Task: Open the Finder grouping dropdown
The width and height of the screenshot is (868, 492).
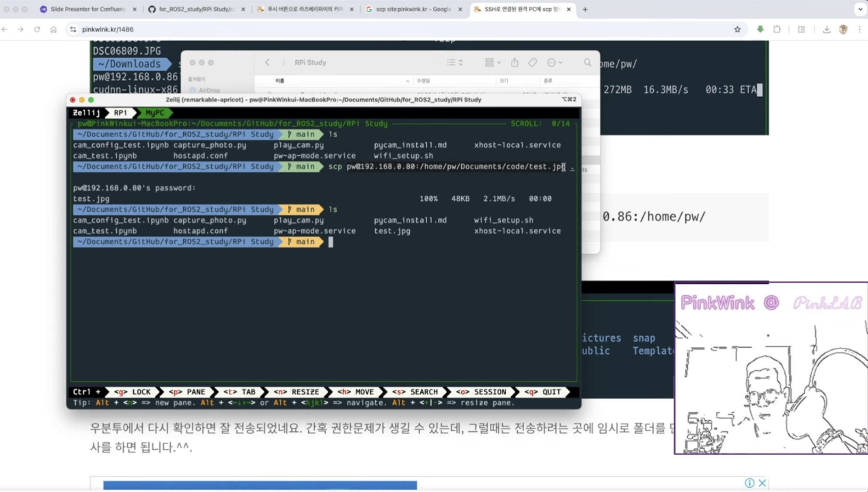Action: click(x=492, y=63)
